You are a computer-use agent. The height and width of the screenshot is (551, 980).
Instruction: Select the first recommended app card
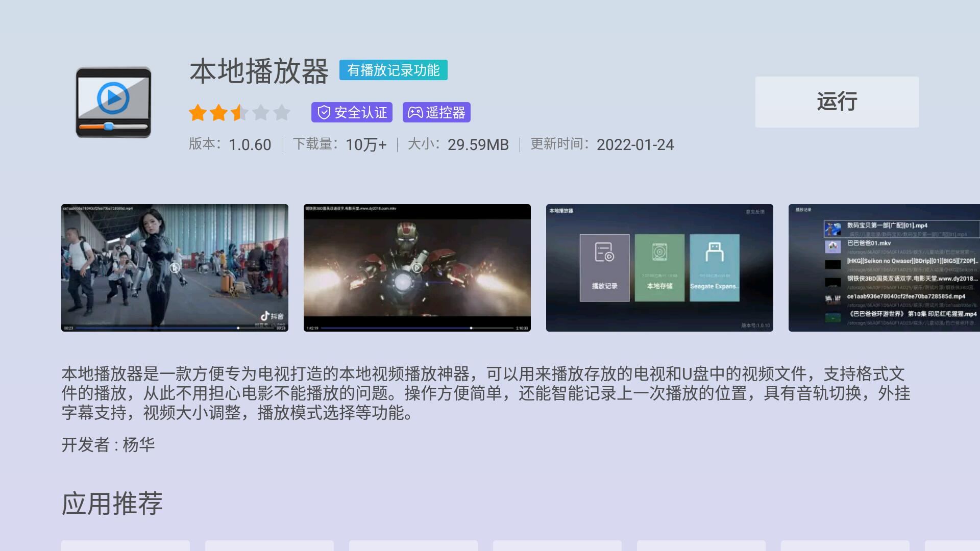click(x=126, y=545)
